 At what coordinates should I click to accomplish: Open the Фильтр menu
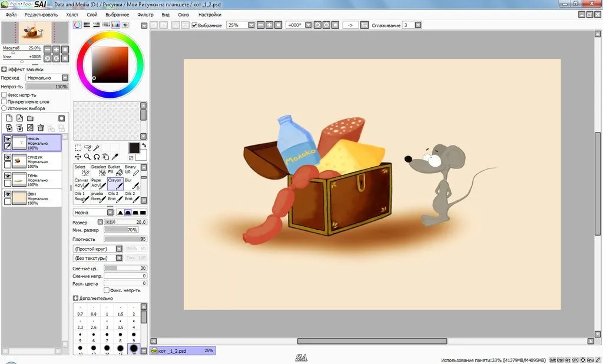click(145, 15)
